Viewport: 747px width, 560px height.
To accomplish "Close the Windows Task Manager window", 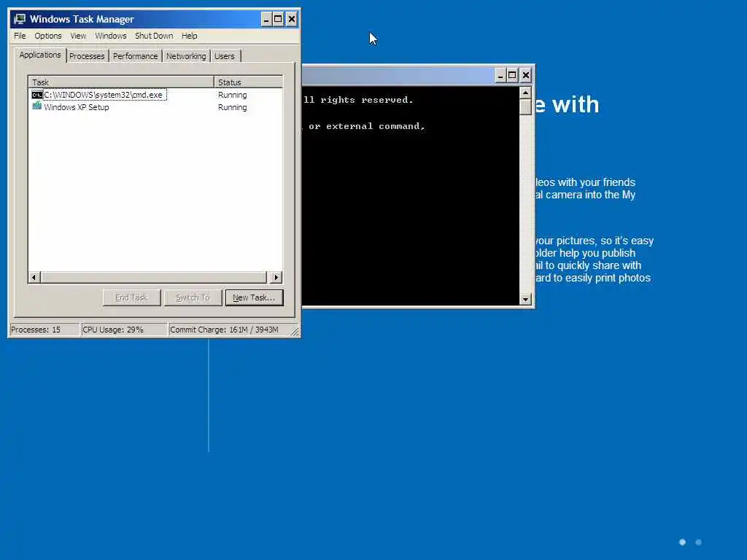I will click(292, 19).
